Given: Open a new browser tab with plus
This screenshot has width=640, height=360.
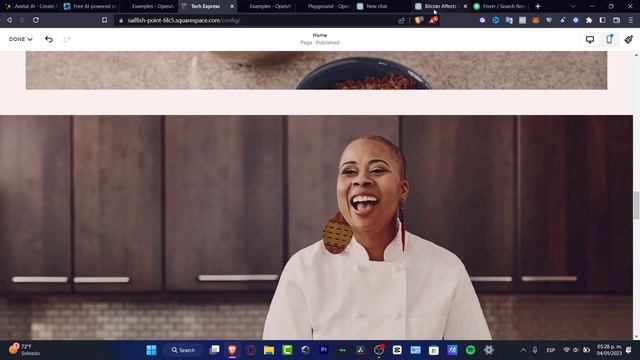Looking at the screenshot, I should [538, 6].
